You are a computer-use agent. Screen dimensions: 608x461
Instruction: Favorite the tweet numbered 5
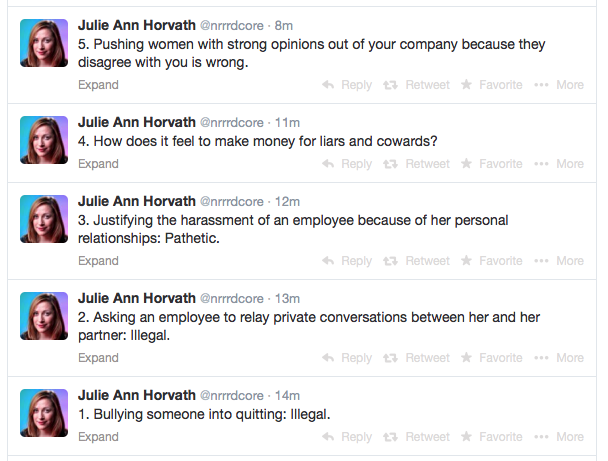pos(491,85)
